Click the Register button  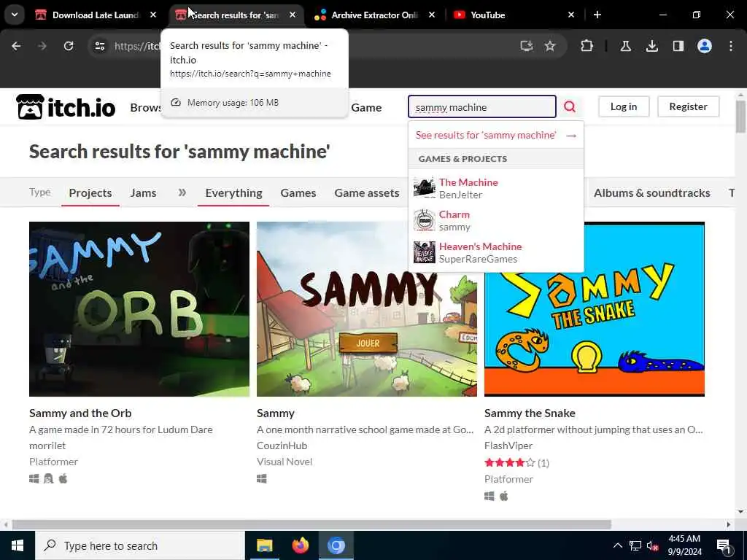point(688,106)
